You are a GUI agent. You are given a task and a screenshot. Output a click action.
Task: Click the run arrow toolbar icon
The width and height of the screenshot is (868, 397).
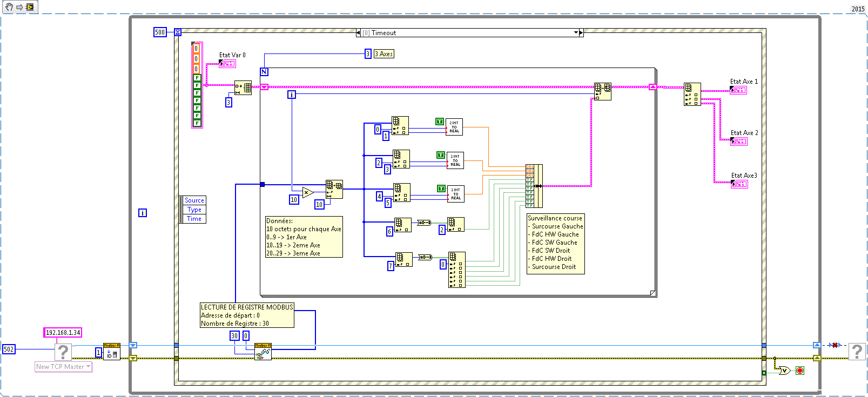(x=19, y=7)
